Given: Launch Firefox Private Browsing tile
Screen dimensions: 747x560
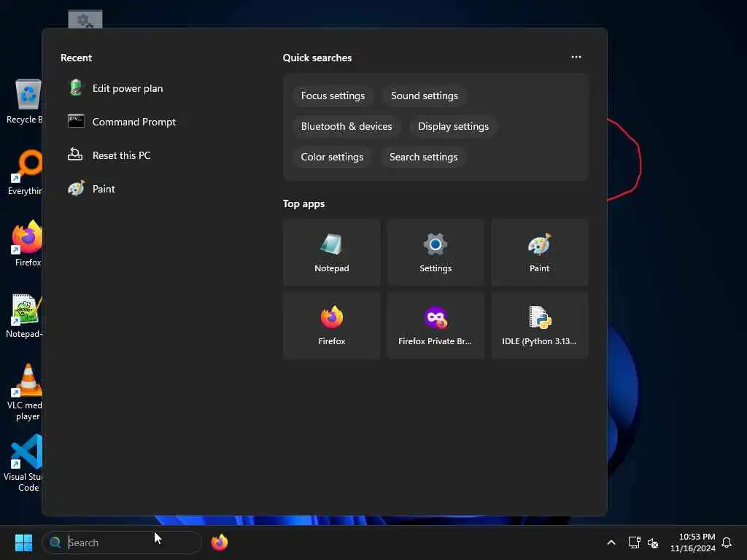Looking at the screenshot, I should pyautogui.click(x=436, y=325).
